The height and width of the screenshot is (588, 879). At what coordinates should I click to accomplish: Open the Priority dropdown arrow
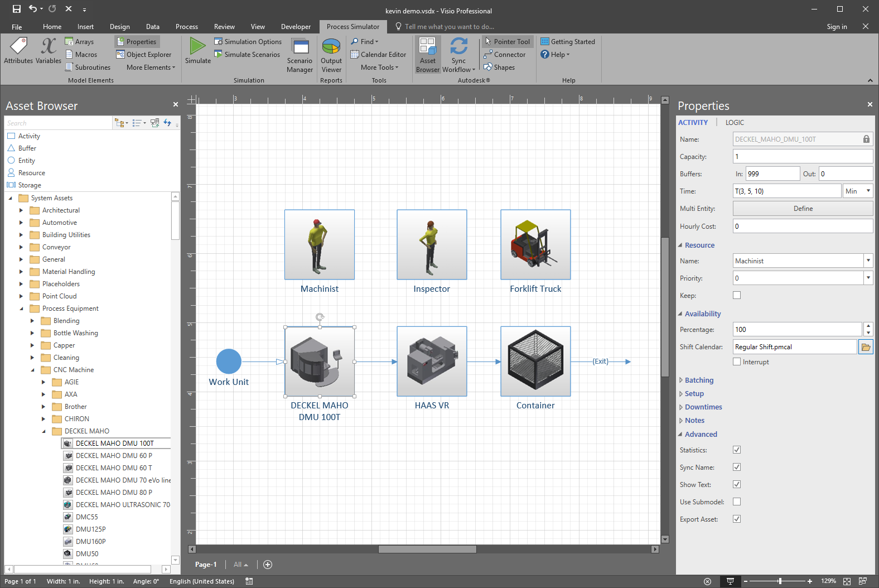(868, 278)
